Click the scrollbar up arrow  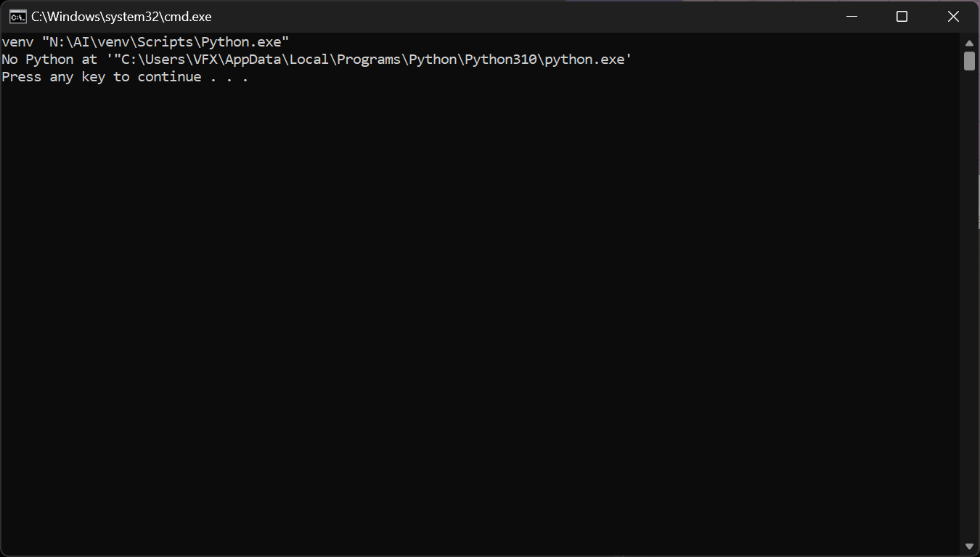coord(970,42)
